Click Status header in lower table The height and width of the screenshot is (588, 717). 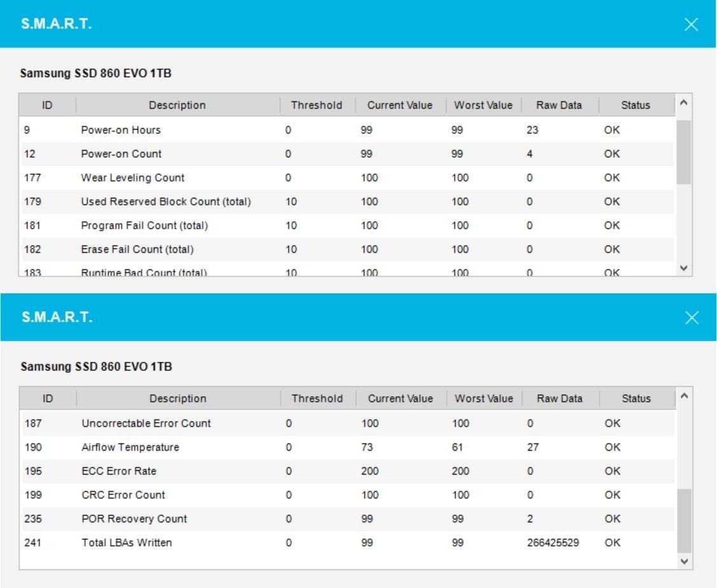(x=636, y=399)
